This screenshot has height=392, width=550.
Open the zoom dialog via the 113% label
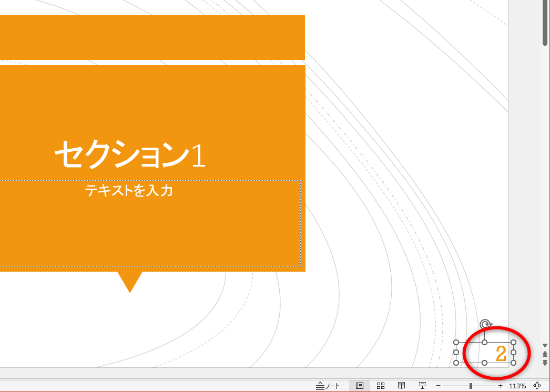[518, 384]
